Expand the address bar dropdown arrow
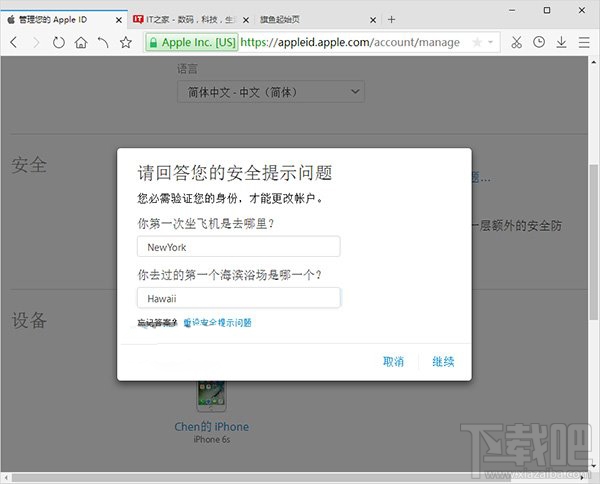 490,42
